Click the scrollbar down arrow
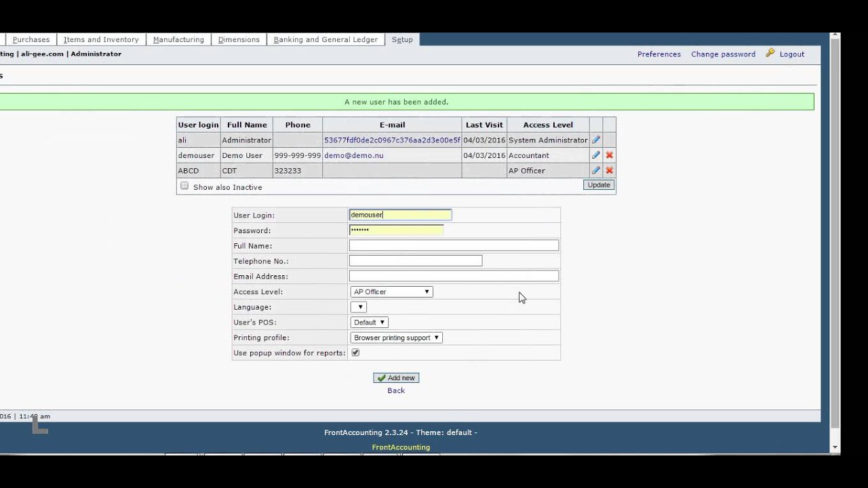The width and height of the screenshot is (868, 488). click(835, 447)
